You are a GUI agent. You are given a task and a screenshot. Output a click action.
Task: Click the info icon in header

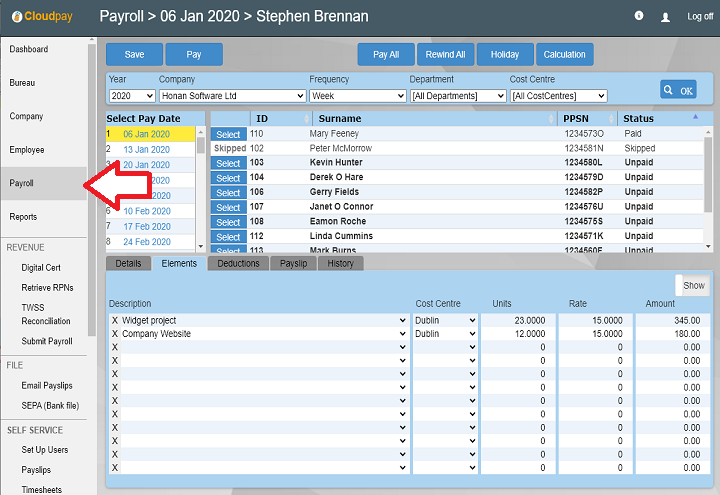639,17
